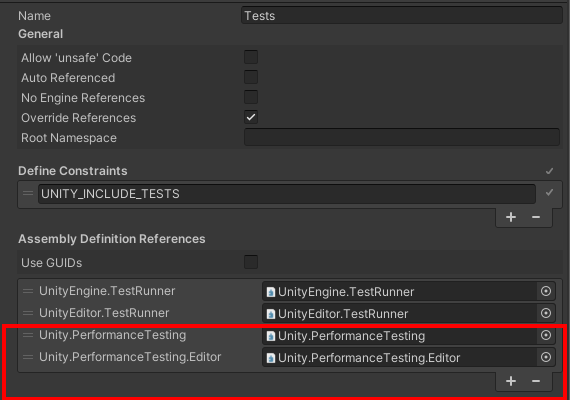The width and height of the screenshot is (570, 400).
Task: Click the Name field containing Tests
Action: 402,15
